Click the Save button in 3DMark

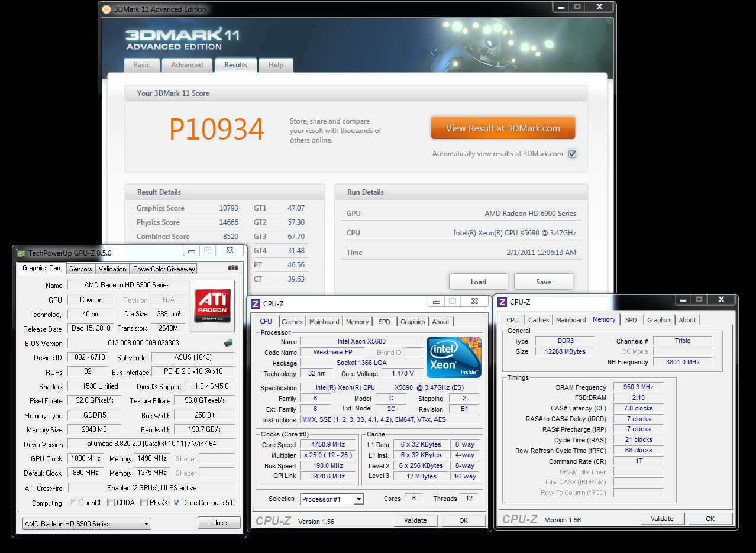point(544,282)
